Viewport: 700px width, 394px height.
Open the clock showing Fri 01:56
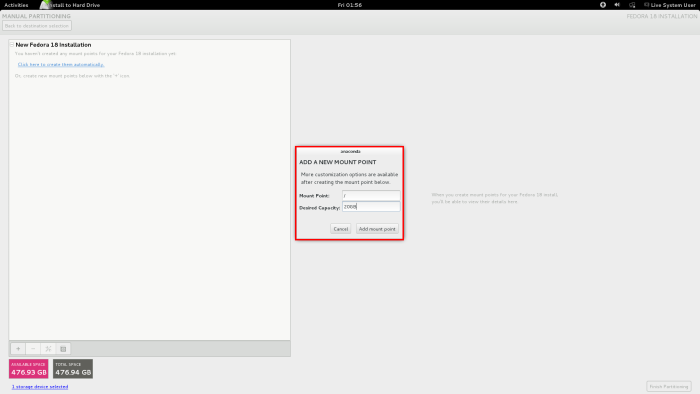point(350,5)
